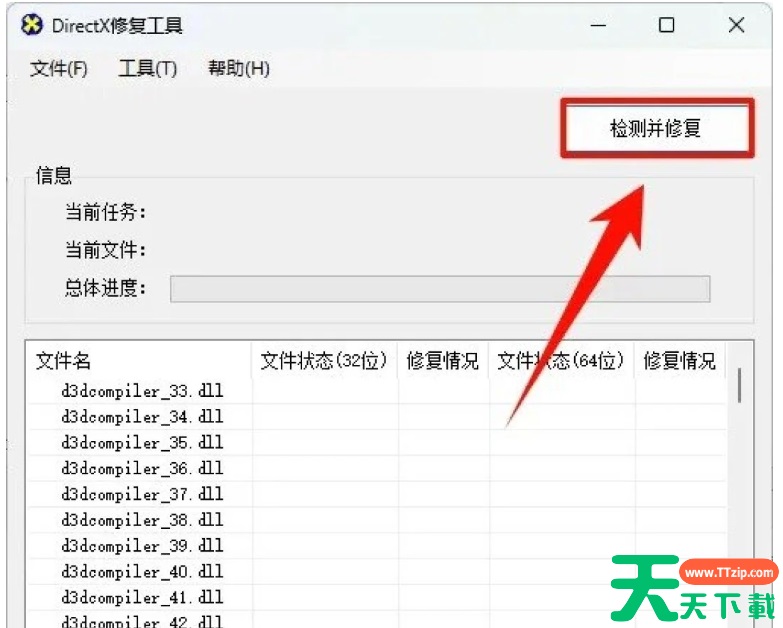Select the d3dcompiler_34.dll row
The height and width of the screenshot is (628, 783).
point(142,417)
